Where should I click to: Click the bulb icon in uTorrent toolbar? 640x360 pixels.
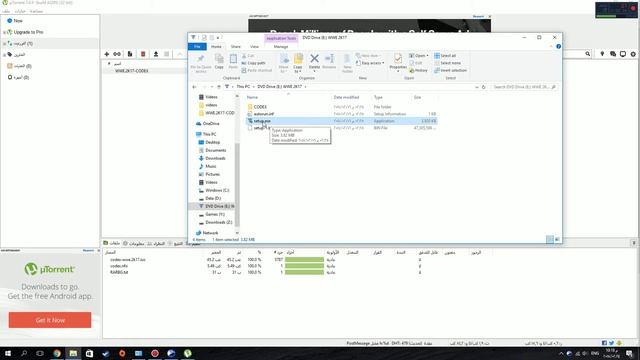point(602,54)
